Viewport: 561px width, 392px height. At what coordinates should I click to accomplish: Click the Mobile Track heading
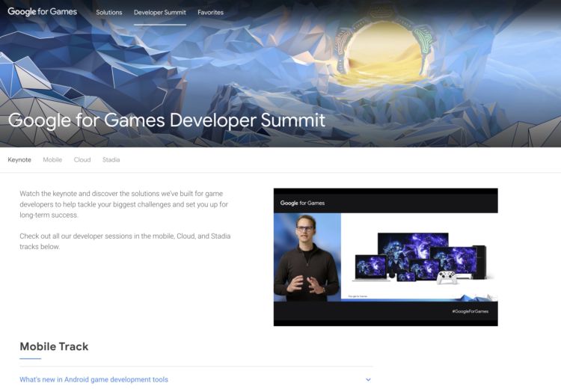(54, 346)
